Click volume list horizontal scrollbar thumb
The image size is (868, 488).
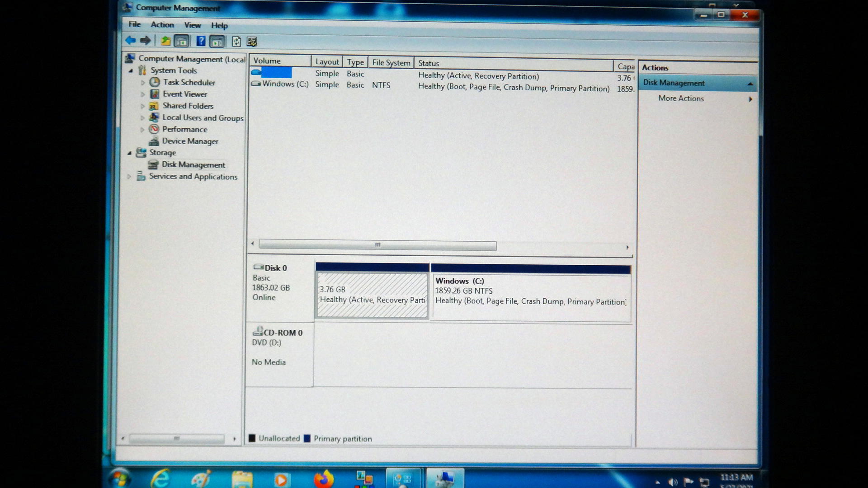point(378,245)
